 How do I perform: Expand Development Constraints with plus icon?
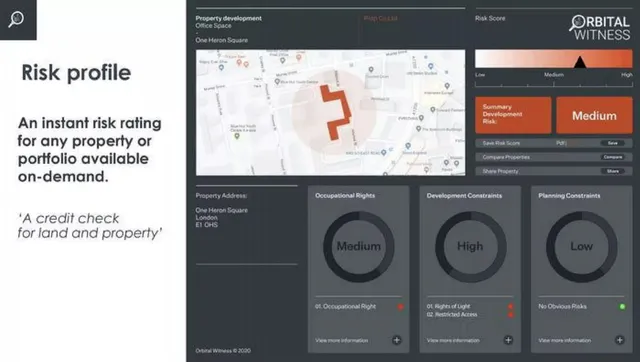[508, 340]
